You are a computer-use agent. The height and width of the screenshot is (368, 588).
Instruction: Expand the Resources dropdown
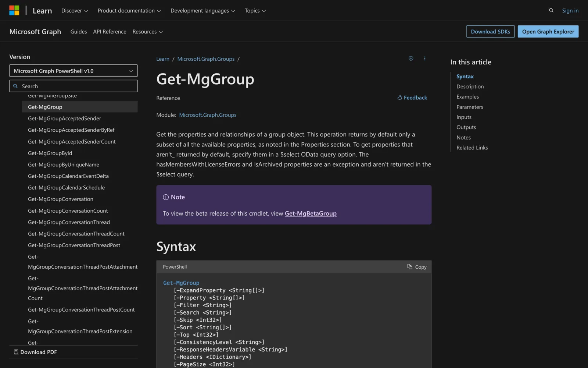click(x=148, y=32)
